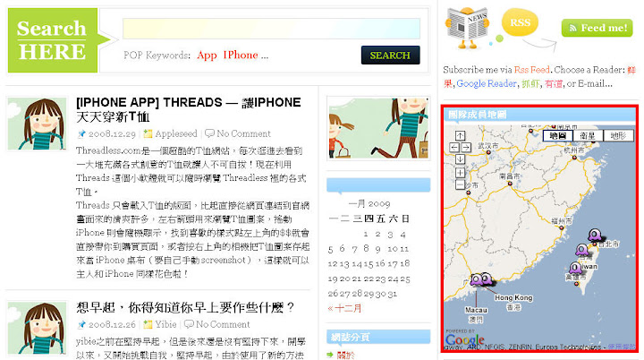Click the Google logo on the map
The image size is (644, 360).
pos(464,339)
